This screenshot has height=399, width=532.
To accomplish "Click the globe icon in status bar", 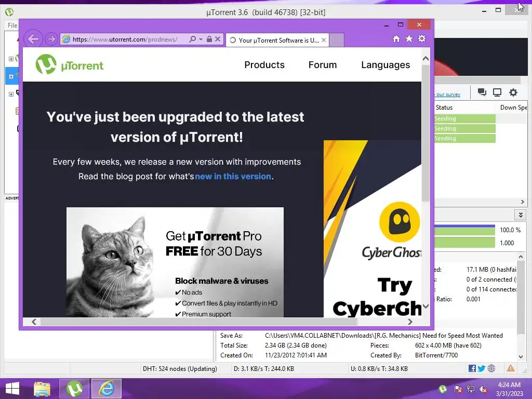I will [x=491, y=368].
